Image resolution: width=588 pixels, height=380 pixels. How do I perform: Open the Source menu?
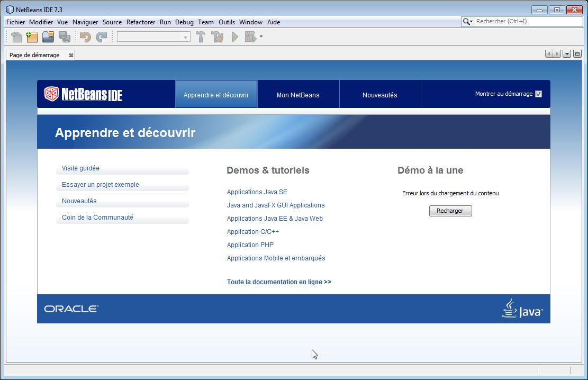point(112,22)
